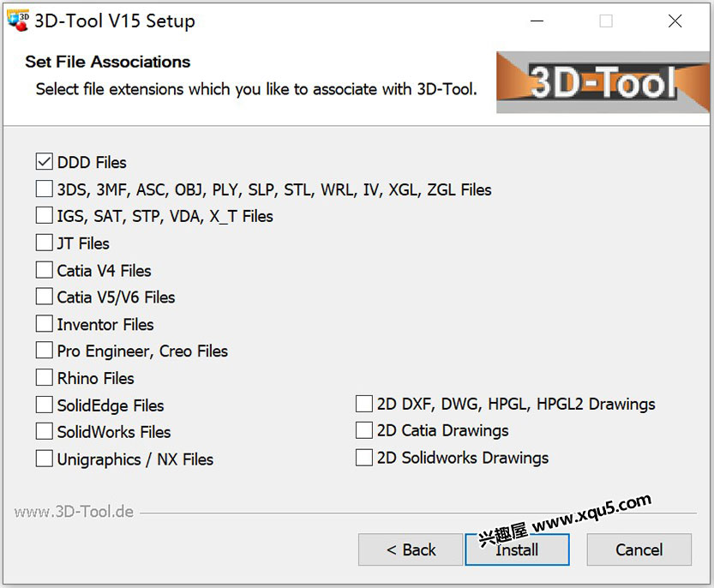Click the 3D-Tool logo banner

(603, 82)
